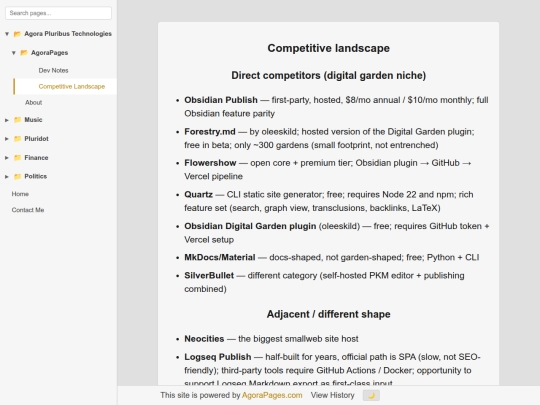This screenshot has width=540, height=405.
Task: Expand the Politics folder arrow
Action: click(x=7, y=176)
